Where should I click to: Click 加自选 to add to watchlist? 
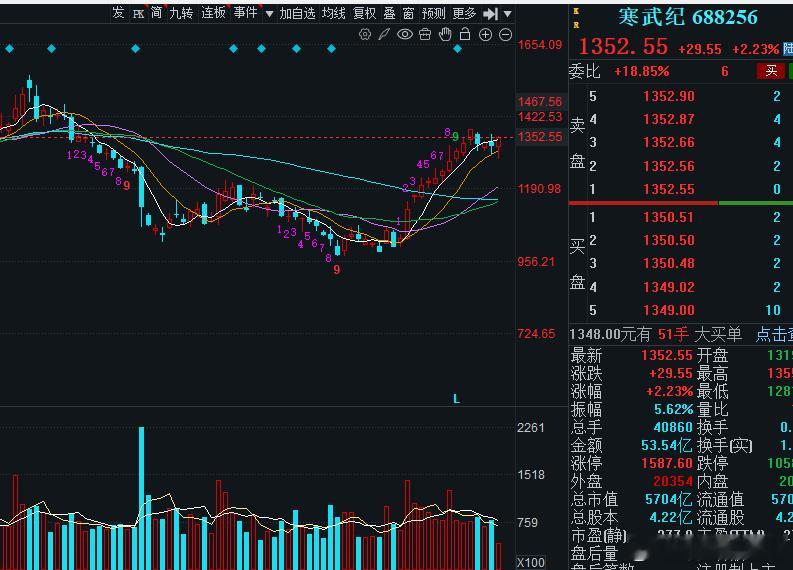tap(297, 13)
